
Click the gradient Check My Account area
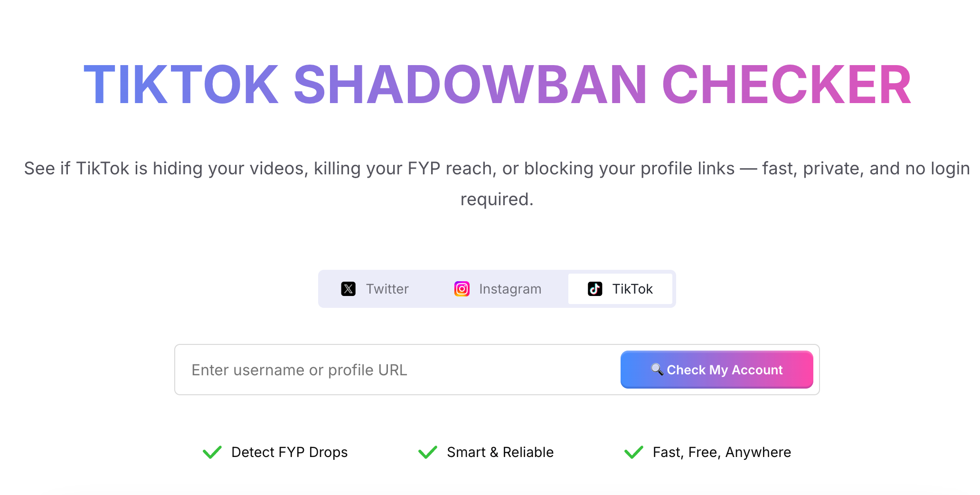pos(716,370)
